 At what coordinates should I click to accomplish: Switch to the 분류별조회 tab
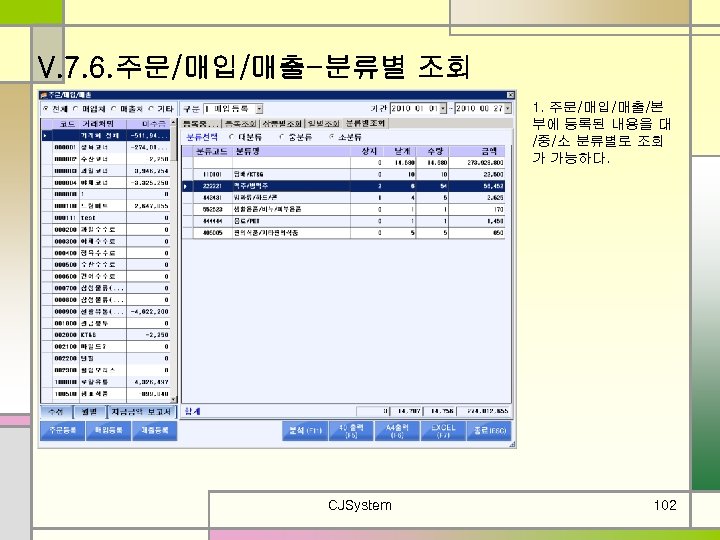[x=366, y=123]
